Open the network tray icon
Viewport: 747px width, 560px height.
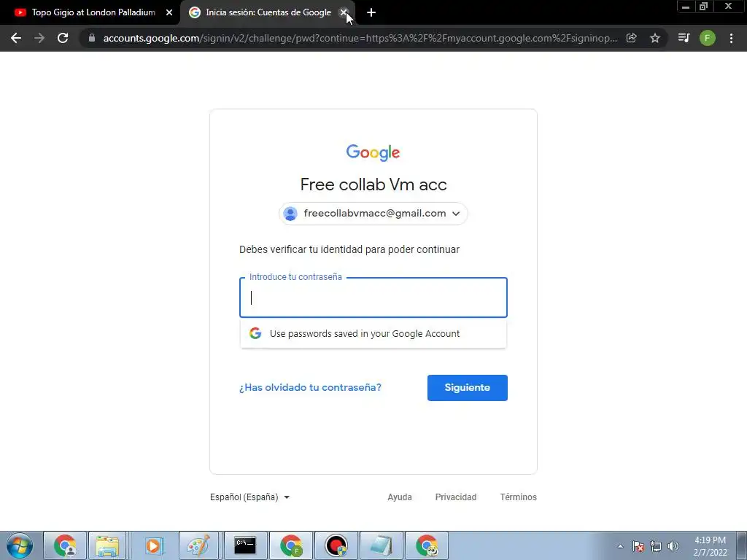coord(656,546)
